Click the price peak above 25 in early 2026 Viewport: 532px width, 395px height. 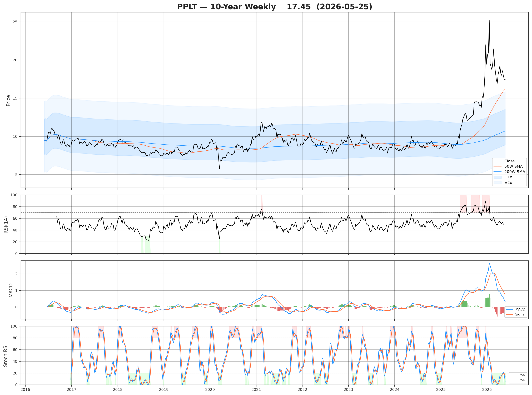[489, 21]
